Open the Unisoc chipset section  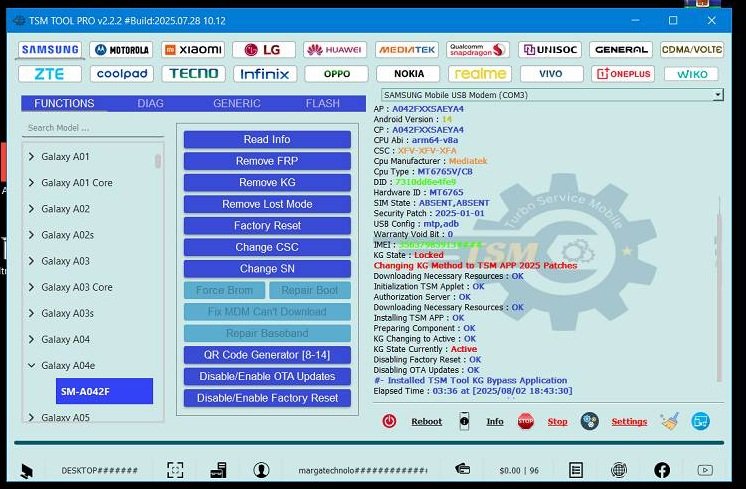point(550,49)
